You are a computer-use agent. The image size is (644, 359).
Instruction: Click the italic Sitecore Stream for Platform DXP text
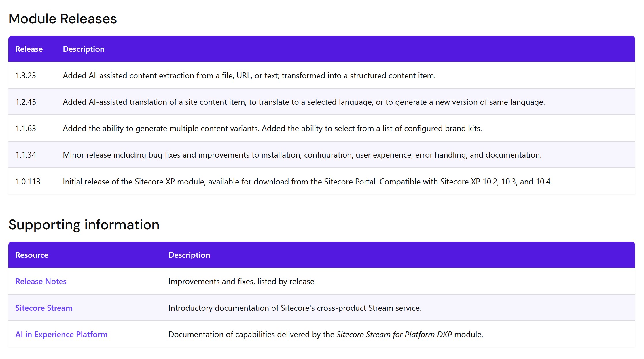pos(394,335)
